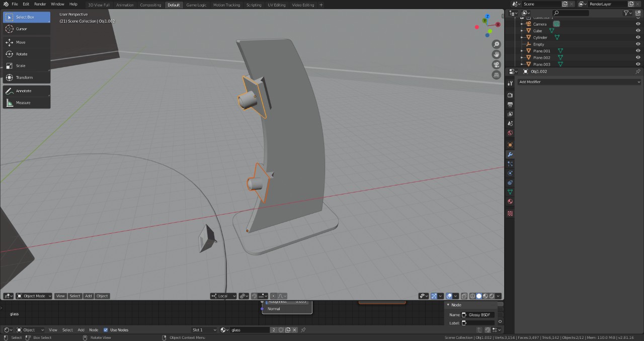Hide the Cube object in outliner
The width and height of the screenshot is (644, 341).
638,31
